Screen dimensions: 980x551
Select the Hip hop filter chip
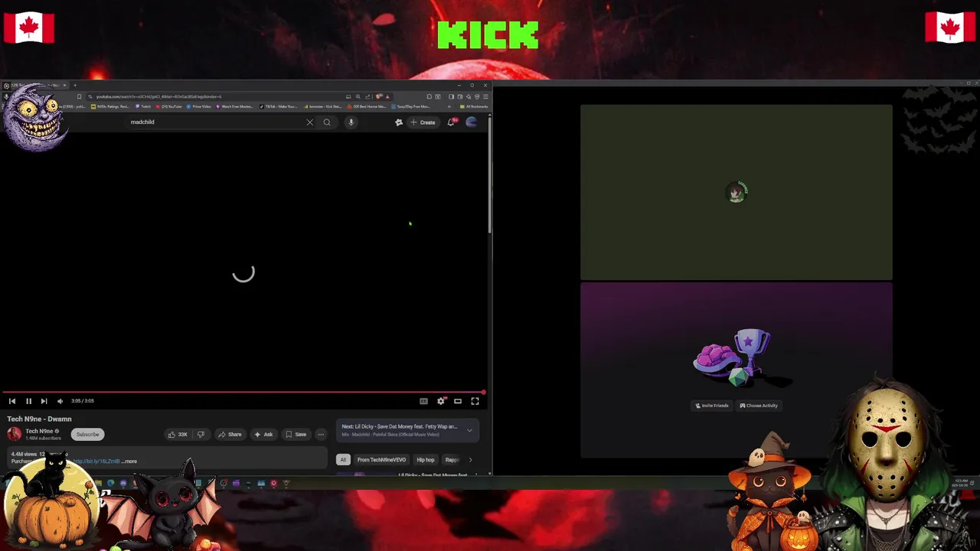click(x=426, y=460)
